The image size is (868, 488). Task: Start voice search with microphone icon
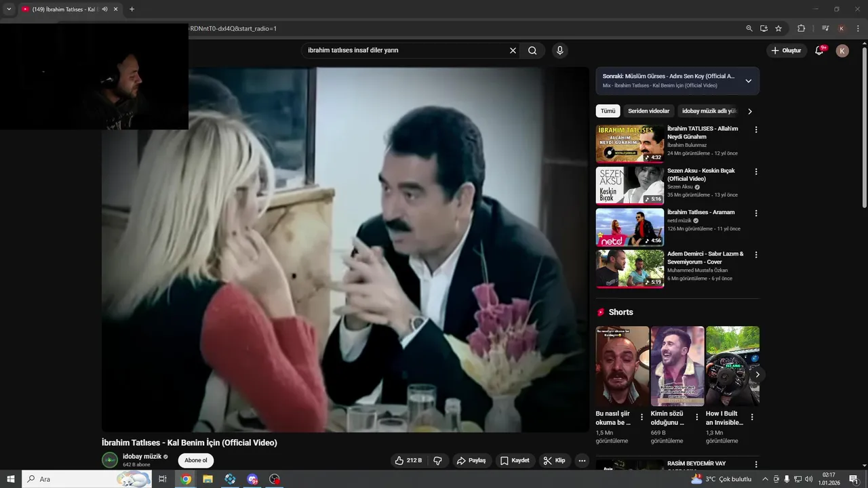[x=559, y=50]
